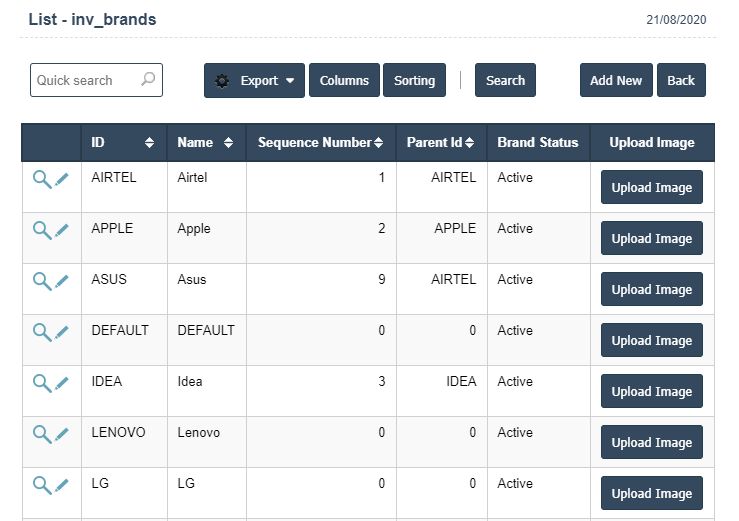Open the Sorting options
This screenshot has width=739, height=521.
coord(414,81)
